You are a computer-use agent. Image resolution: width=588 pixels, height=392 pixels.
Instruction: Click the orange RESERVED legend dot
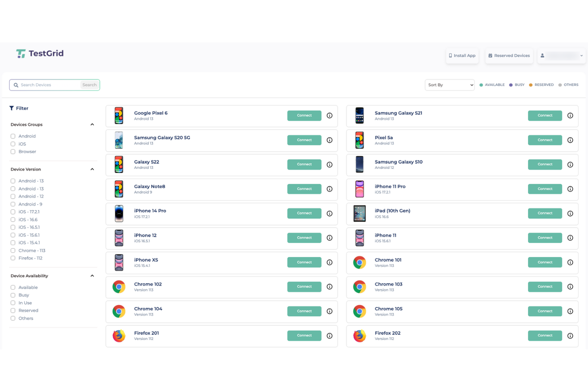tap(531, 85)
